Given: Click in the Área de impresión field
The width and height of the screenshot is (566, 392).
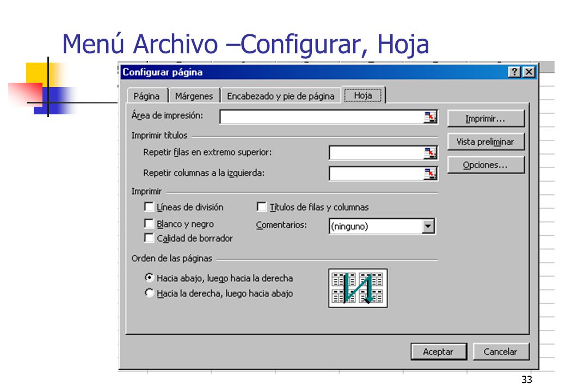Looking at the screenshot, I should click(322, 117).
